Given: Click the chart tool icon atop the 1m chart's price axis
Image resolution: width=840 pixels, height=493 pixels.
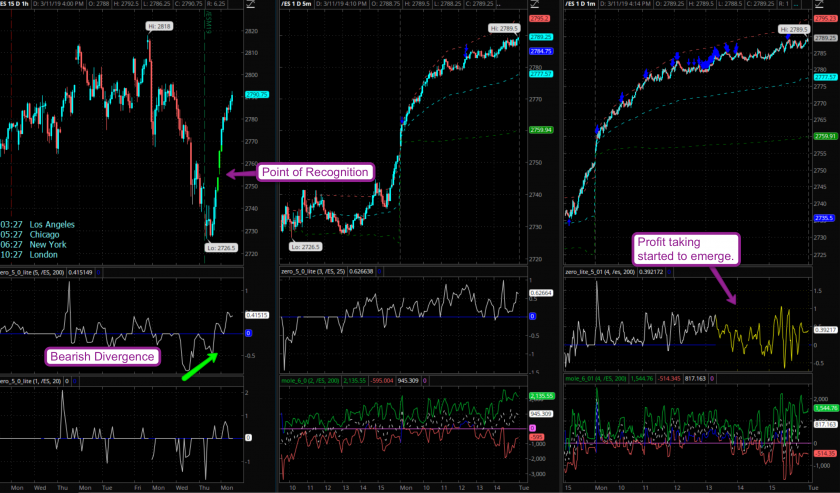Looking at the screenshot, I should [822, 6].
